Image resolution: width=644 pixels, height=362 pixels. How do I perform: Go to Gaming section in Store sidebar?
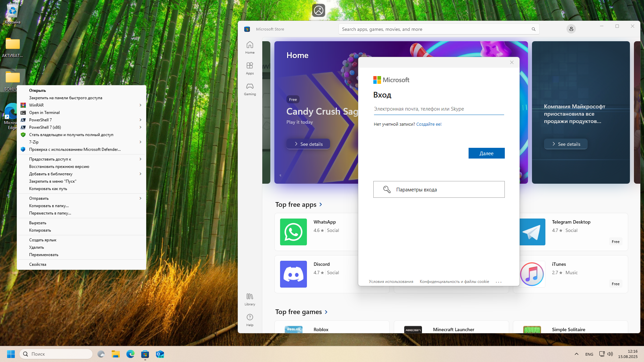[250, 89]
